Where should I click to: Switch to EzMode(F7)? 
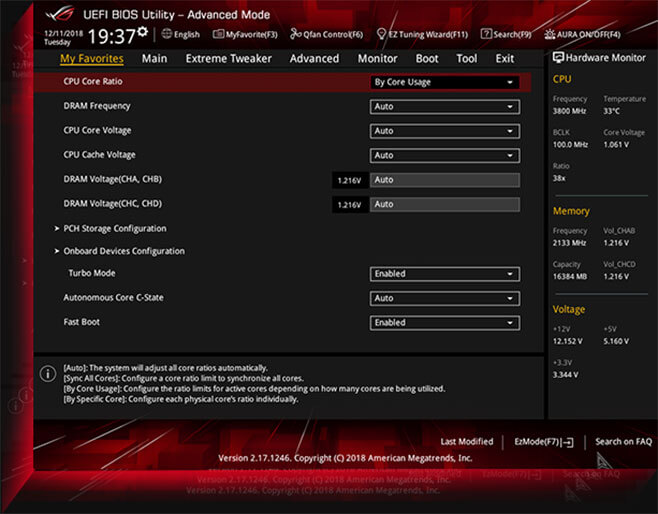(x=538, y=442)
